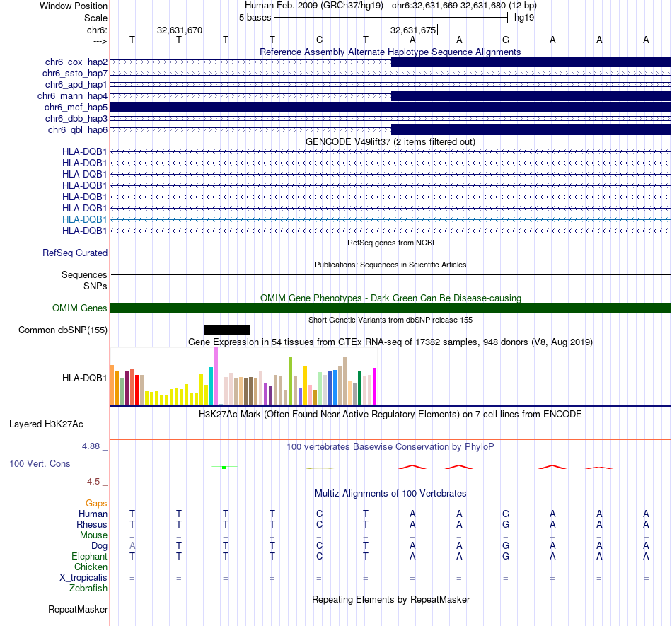Click the chr6:32,631,669-32,631,680 (12 bp) position text
The image size is (672, 626).
pyautogui.click(x=464, y=6)
